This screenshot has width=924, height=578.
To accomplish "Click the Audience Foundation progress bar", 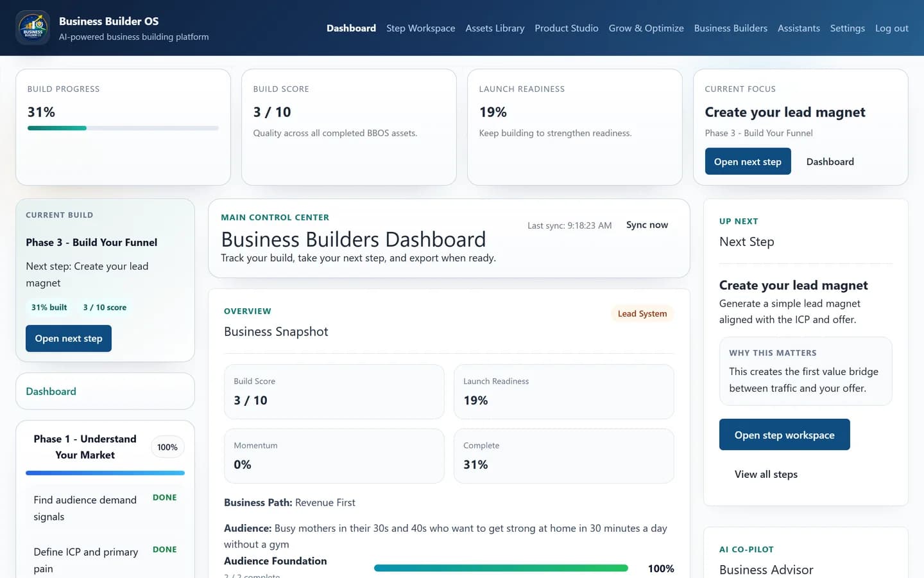I will (x=501, y=568).
